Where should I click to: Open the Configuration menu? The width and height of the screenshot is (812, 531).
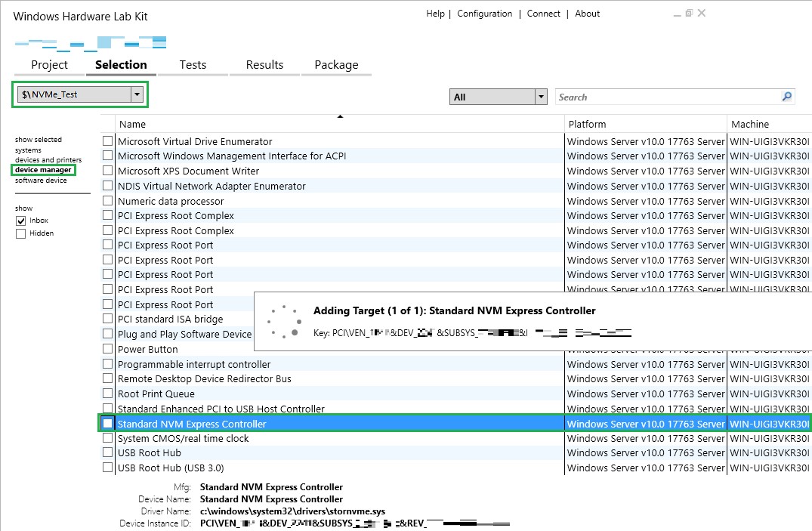(x=485, y=14)
